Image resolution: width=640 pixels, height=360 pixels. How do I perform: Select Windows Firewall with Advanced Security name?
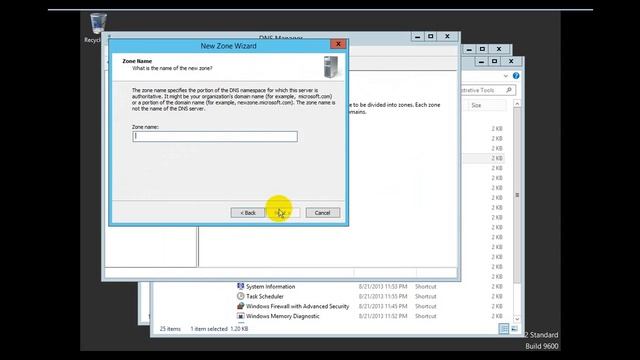click(x=298, y=306)
